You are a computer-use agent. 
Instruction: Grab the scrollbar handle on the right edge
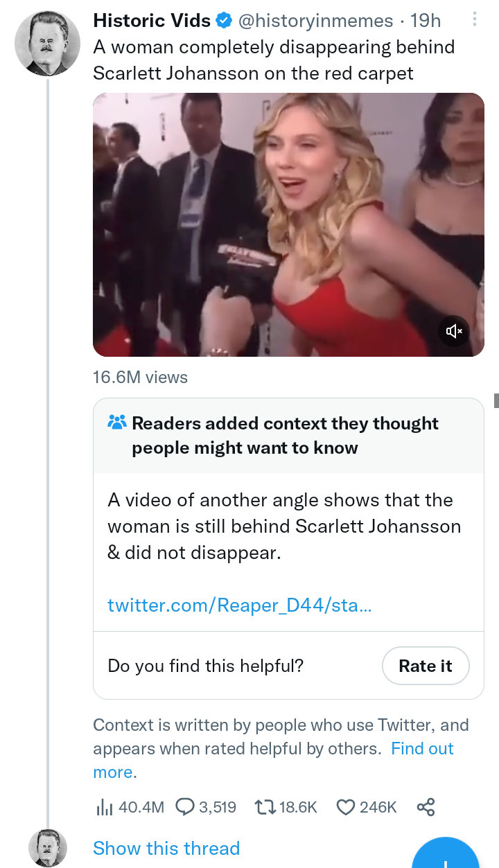click(496, 400)
